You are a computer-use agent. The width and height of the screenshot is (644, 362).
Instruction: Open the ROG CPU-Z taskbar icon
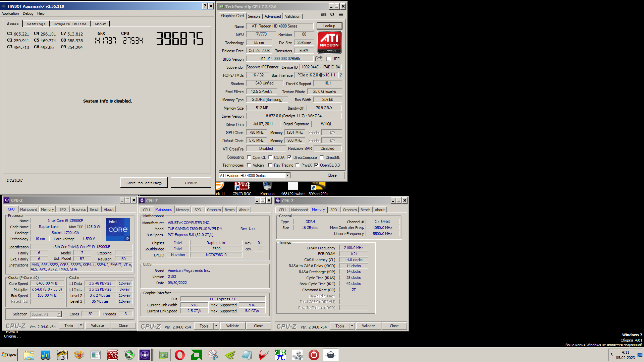[x=113, y=355]
